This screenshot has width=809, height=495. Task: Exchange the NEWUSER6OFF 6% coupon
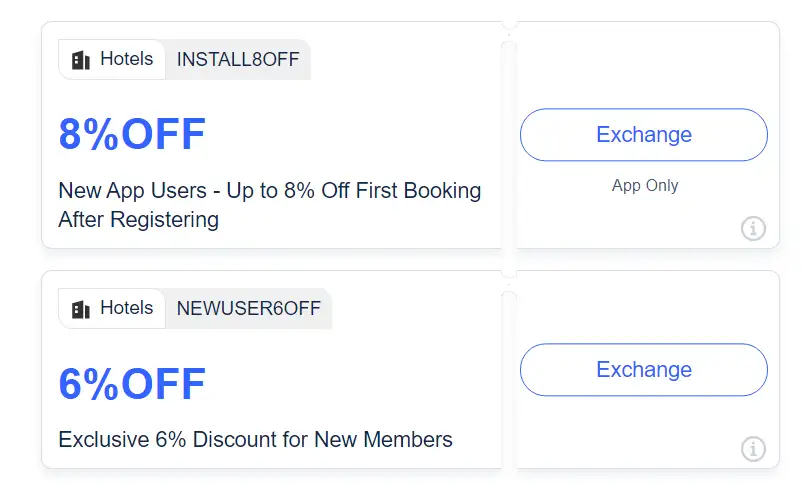tap(643, 370)
